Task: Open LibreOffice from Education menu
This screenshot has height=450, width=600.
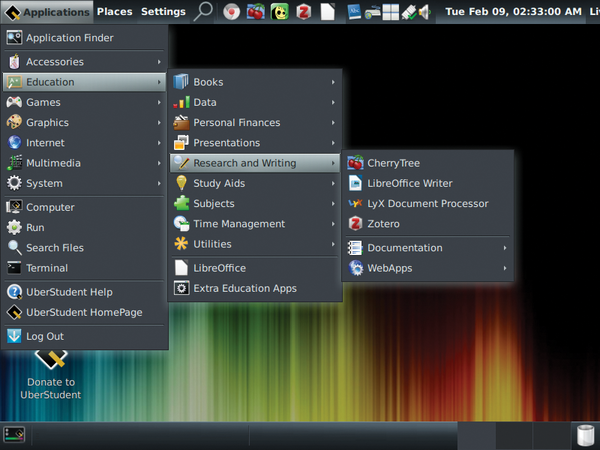Action: pyautogui.click(x=255, y=268)
